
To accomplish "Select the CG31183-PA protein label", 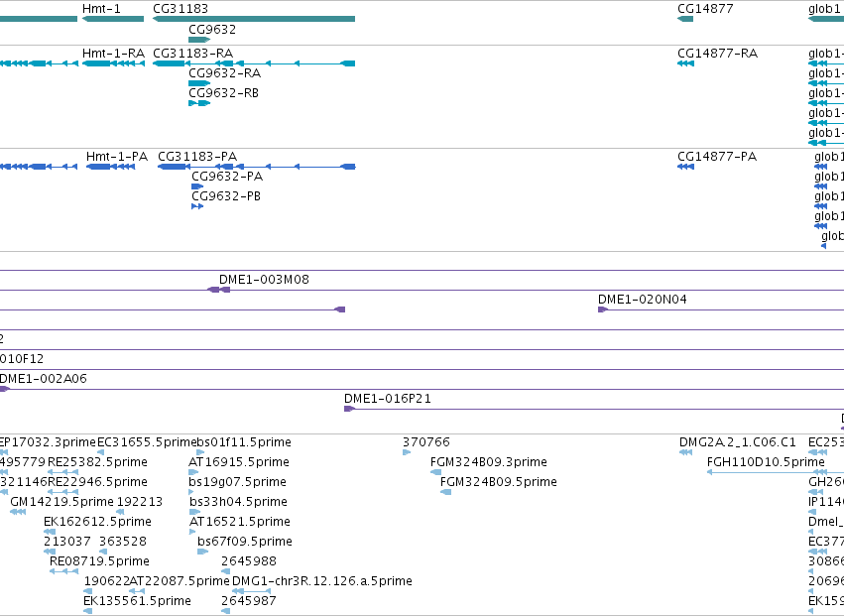I will 197,157.
